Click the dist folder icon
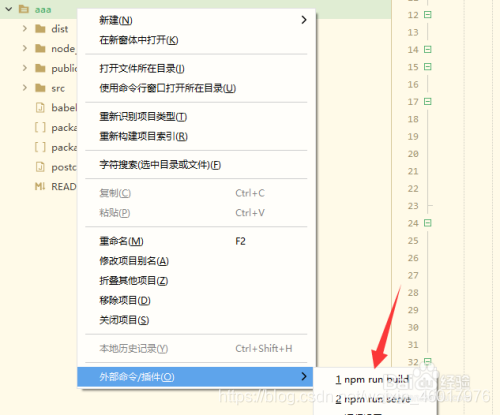The image size is (500, 415). [40, 29]
